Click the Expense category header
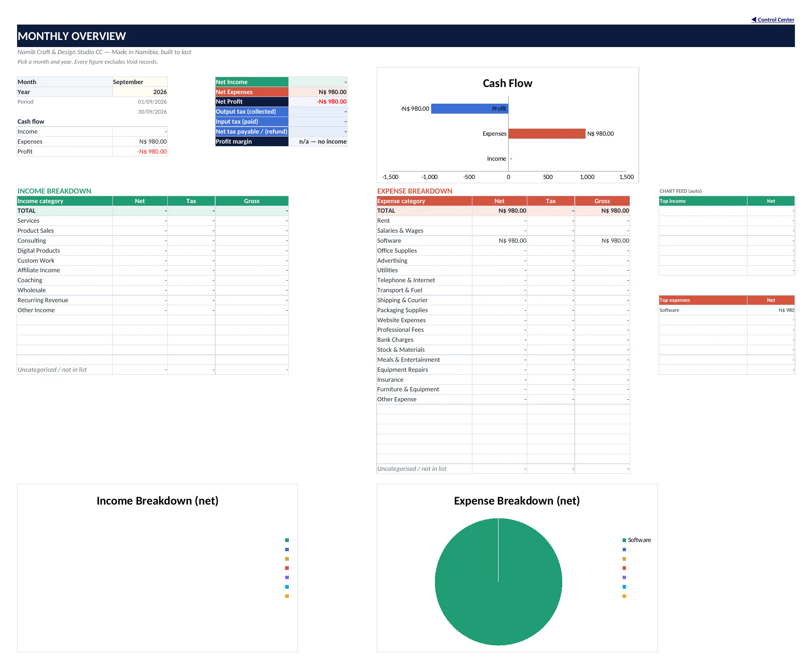Viewport: 812px width, 669px height. point(424,201)
